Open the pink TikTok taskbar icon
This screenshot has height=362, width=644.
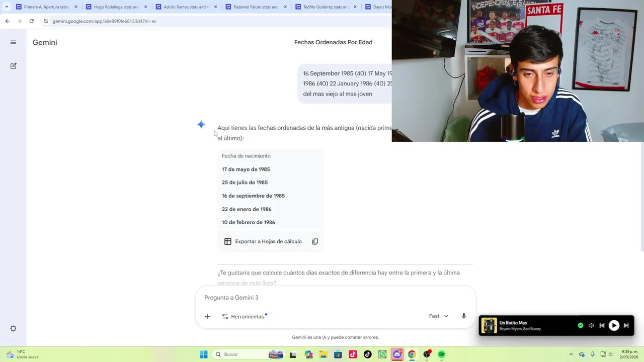point(353,354)
